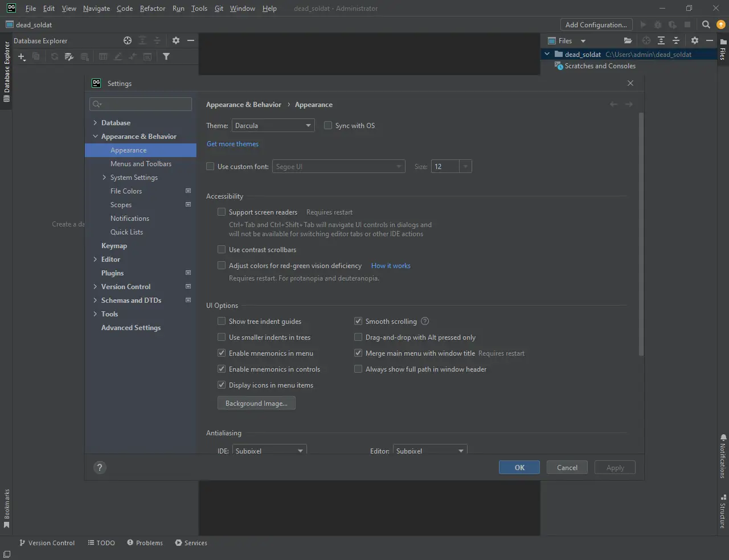Select Keymap in settings tree
Viewport: 729px width, 560px height.
click(x=114, y=246)
